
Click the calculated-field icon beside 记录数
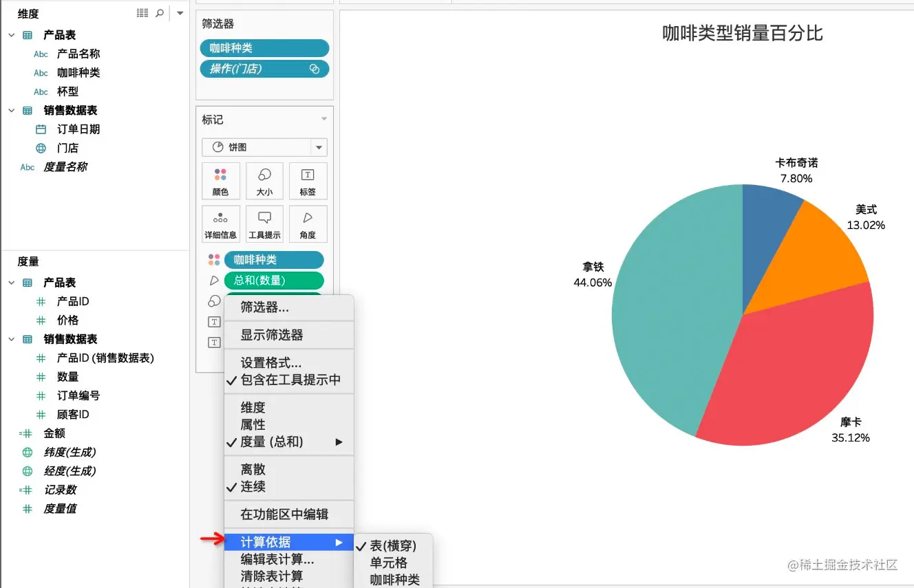26,490
